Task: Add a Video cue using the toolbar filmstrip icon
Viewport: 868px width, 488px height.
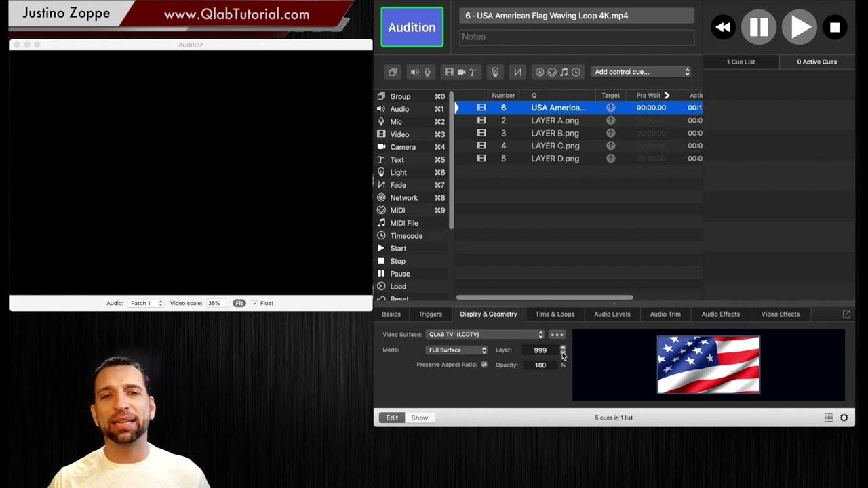Action: (449, 72)
